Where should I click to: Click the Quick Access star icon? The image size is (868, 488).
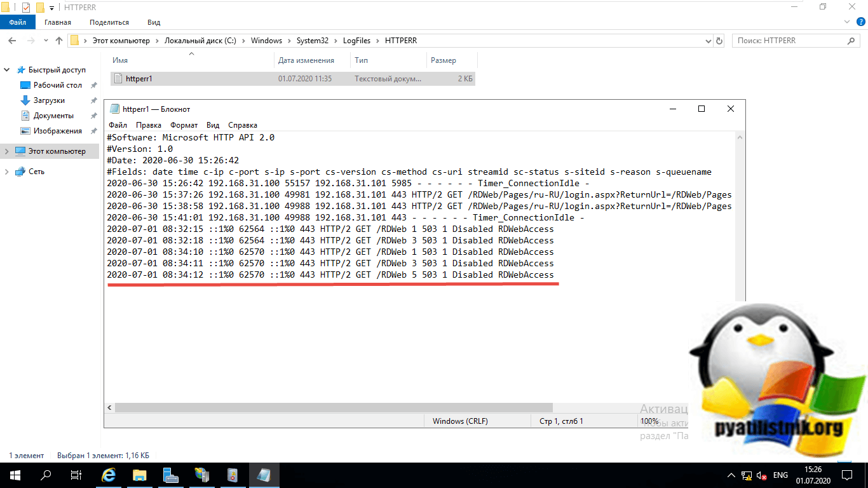[21, 70]
